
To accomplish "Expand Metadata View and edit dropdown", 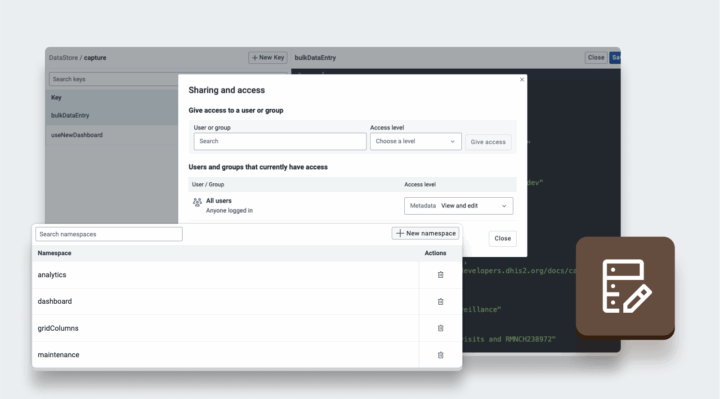I will click(x=458, y=206).
